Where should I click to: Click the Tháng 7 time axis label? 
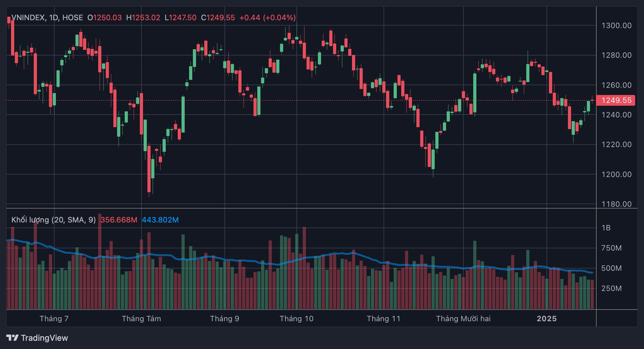coord(54,318)
